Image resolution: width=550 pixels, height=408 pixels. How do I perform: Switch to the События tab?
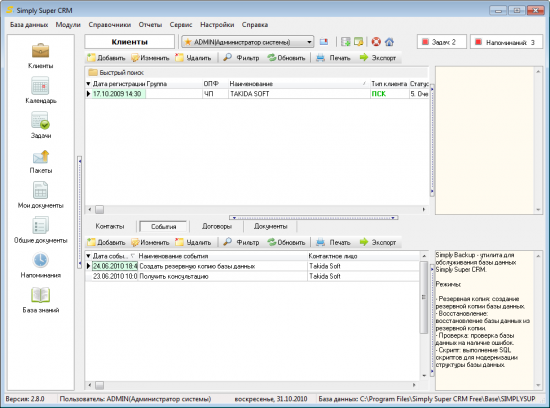(163, 227)
